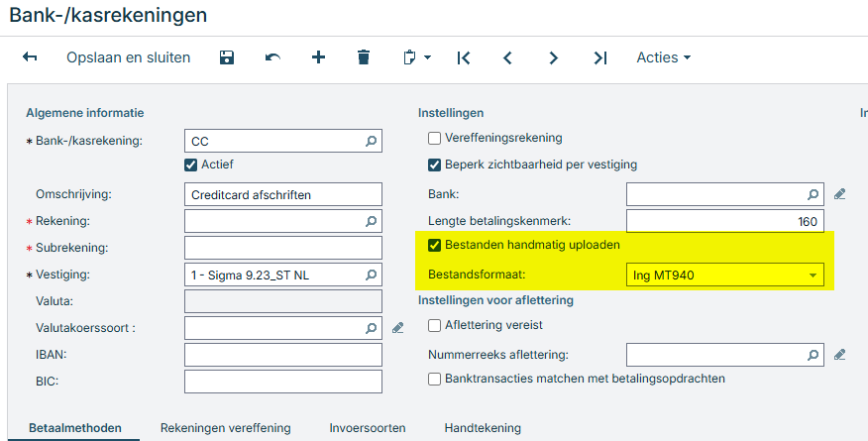The image size is (868, 441).
Task: Click Lengte betalingskenmerk field showing 160
Action: point(724,221)
